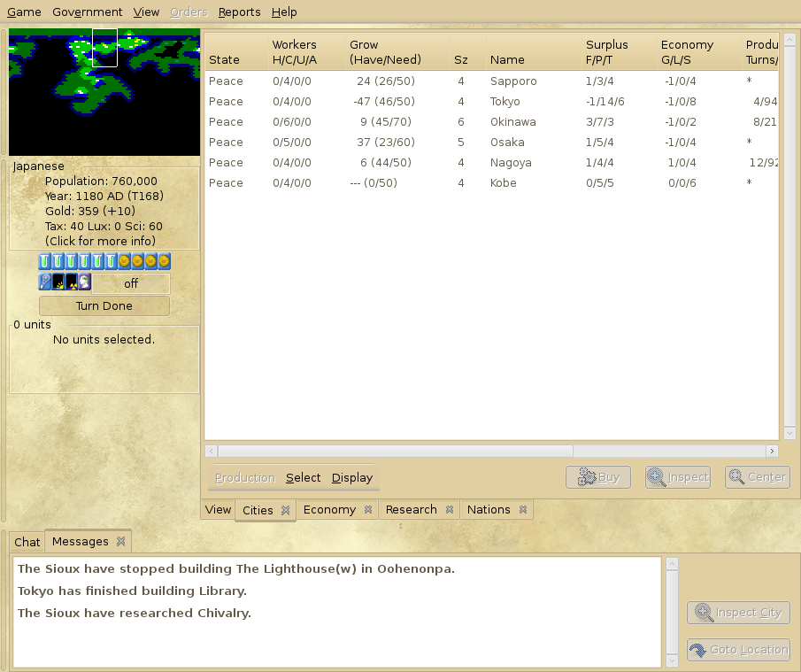Viewport: 801px width, 672px height.
Task: Sort cities by the State column
Action: 236,52
